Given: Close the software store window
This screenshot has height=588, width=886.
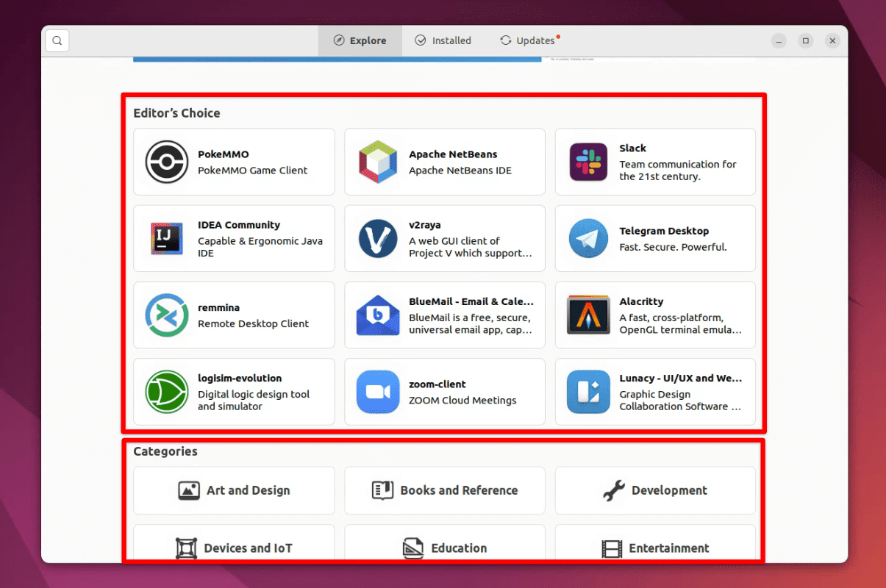Looking at the screenshot, I should tap(832, 41).
